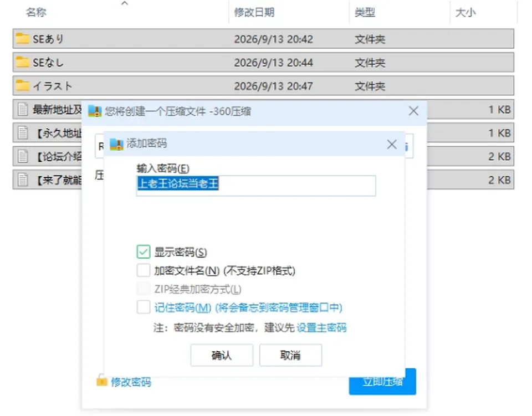Enable 加密文件名 checkbox

coord(143,270)
